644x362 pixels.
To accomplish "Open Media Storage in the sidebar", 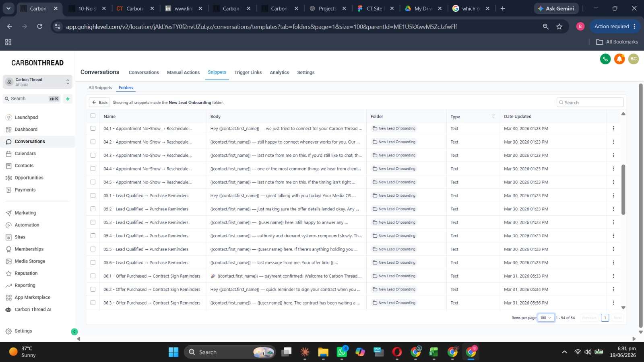I will (30, 261).
